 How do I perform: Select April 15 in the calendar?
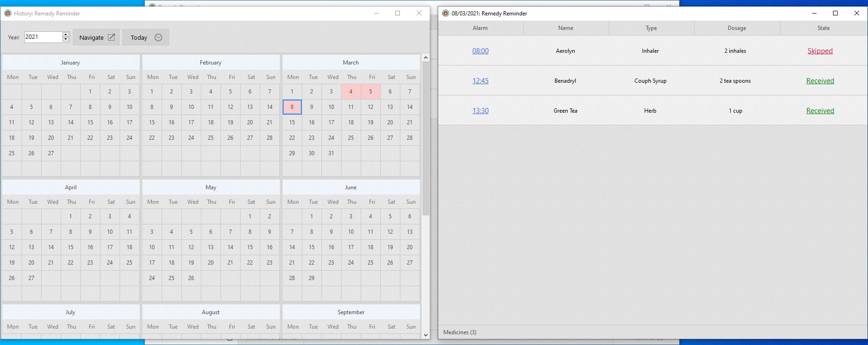pos(71,247)
